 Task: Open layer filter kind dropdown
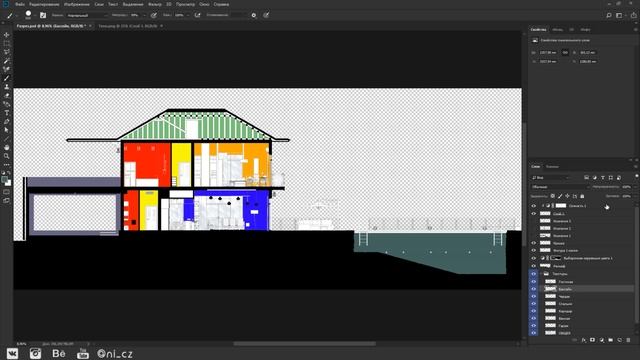(551, 178)
